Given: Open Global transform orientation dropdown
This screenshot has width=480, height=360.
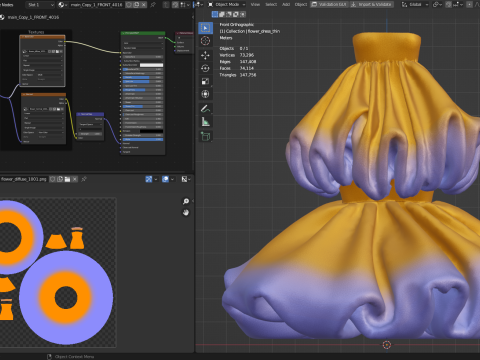Looking at the screenshot, I should pos(415,5).
